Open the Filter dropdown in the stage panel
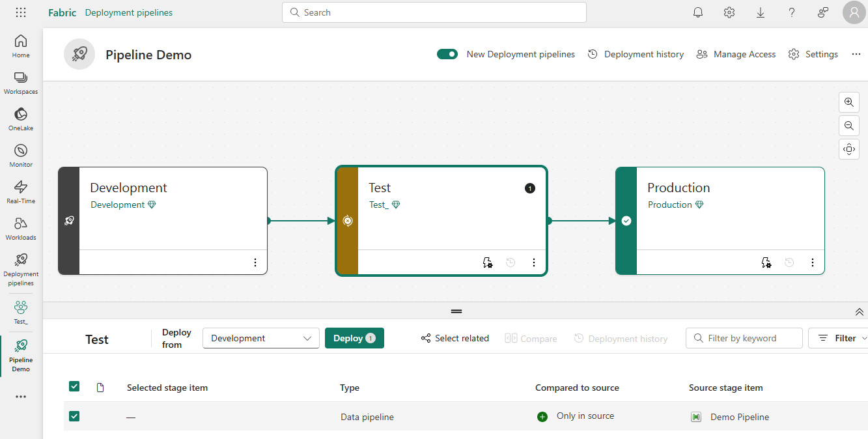Viewport: 868px width, 439px height. 843,338
